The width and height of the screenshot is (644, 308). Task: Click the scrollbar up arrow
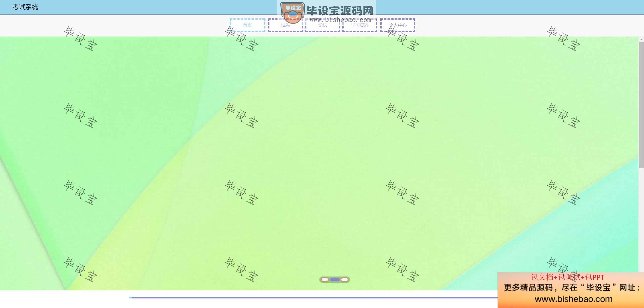pyautogui.click(x=641, y=40)
